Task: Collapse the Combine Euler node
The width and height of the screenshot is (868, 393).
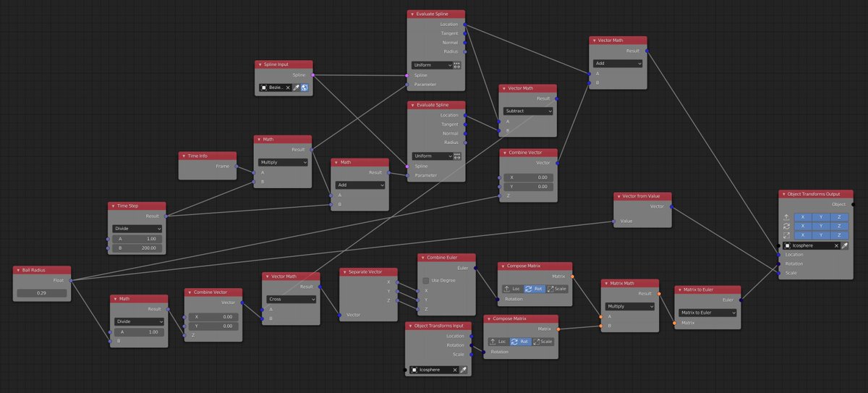Action: point(422,257)
